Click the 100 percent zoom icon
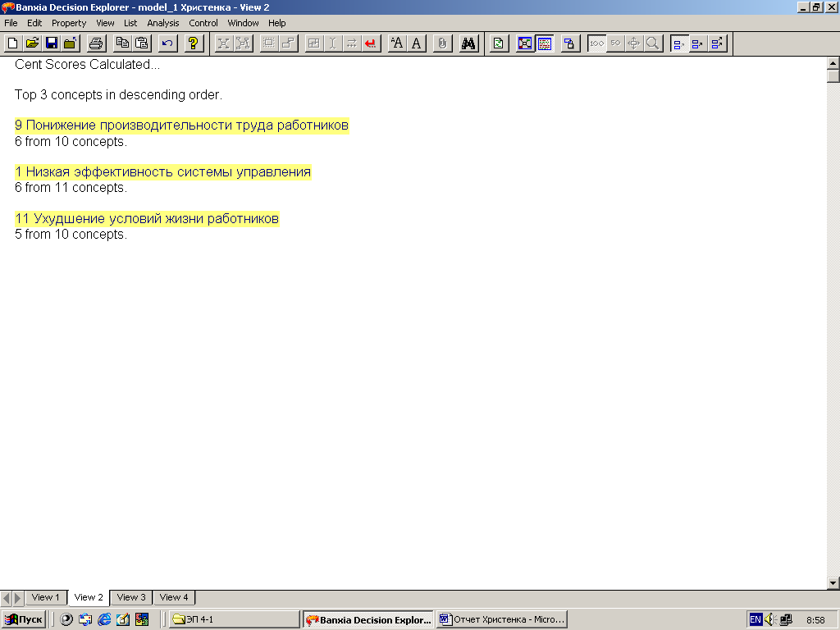This screenshot has width=840, height=630. tap(596, 43)
